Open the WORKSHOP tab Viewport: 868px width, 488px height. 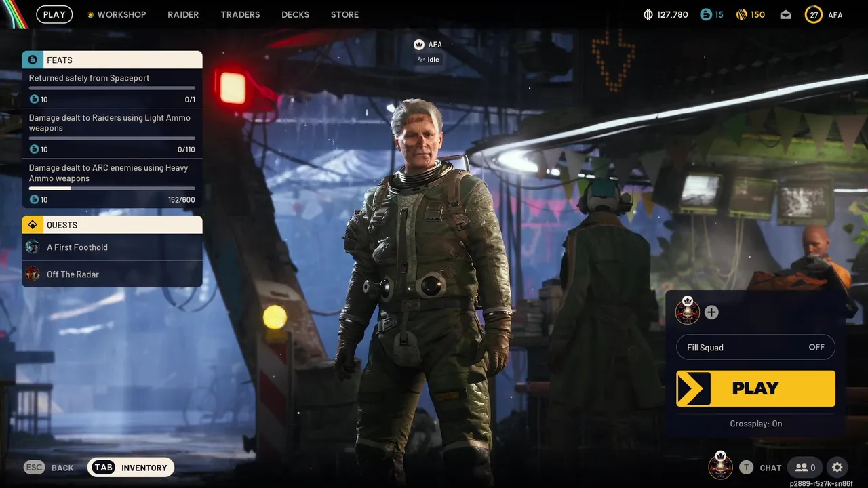click(116, 14)
